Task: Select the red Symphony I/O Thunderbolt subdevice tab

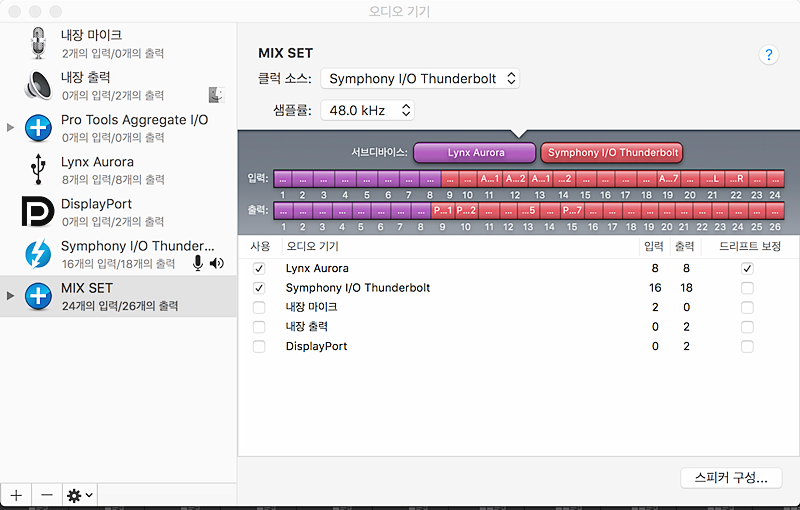Action: point(612,152)
